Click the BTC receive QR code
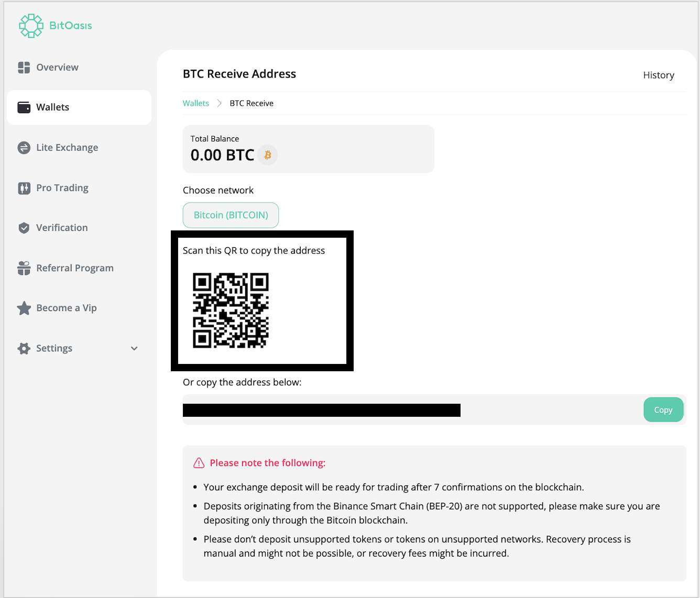This screenshot has width=700, height=598. coord(231,311)
